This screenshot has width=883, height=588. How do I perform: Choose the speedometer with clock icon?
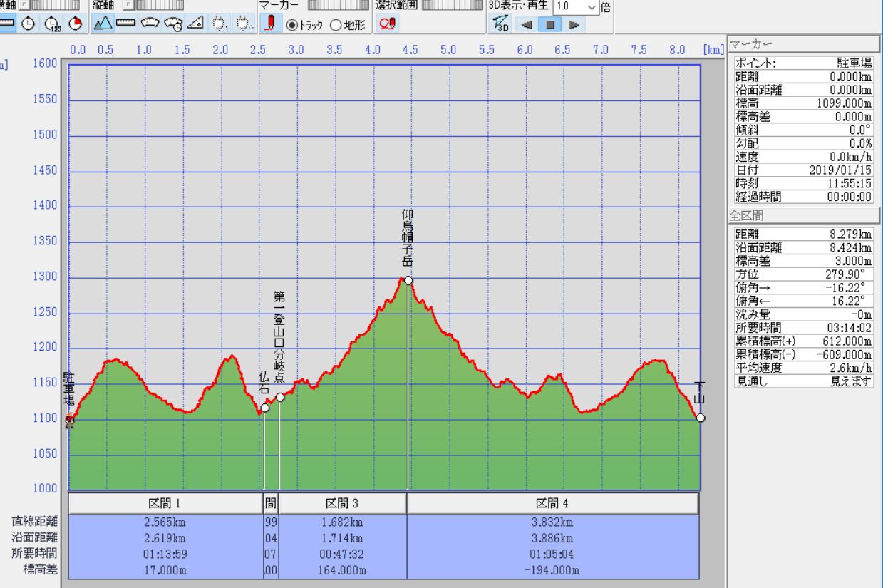coord(173,23)
